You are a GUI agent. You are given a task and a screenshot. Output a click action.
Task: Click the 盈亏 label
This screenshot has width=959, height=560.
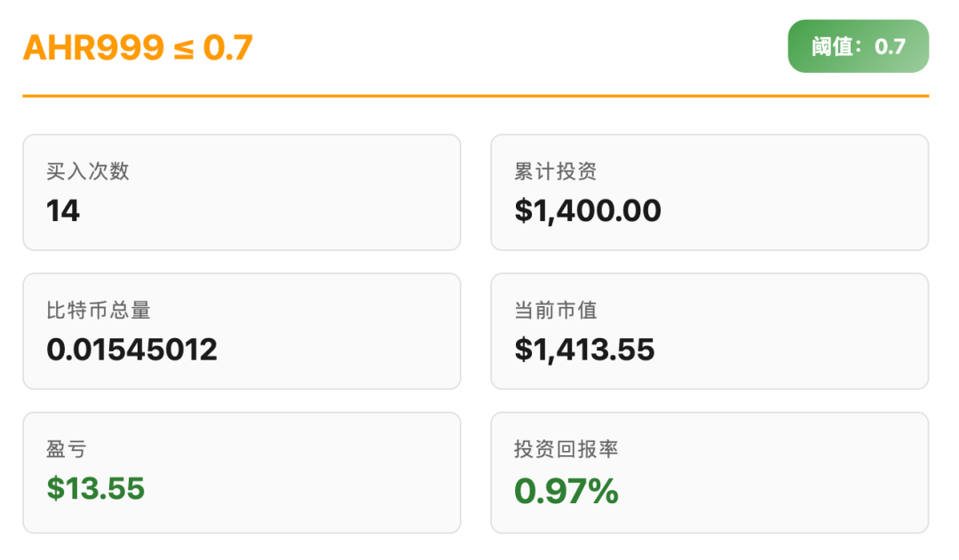click(x=67, y=449)
